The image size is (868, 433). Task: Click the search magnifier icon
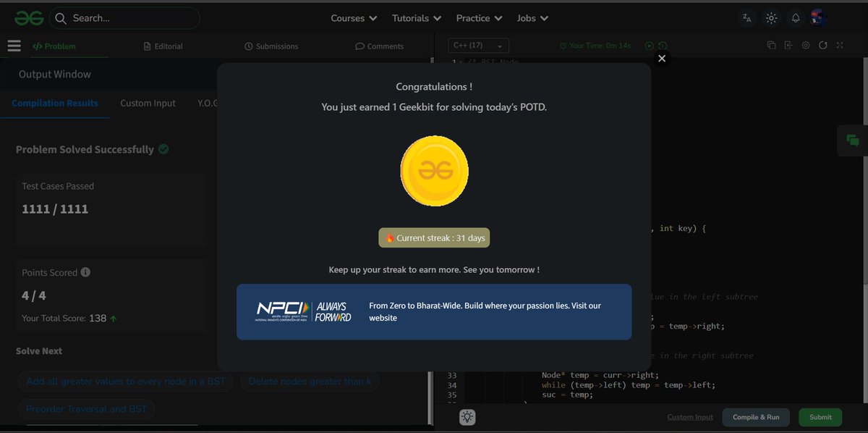pyautogui.click(x=60, y=18)
